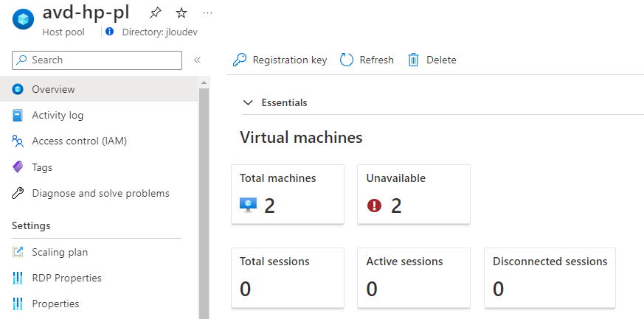Open Access control (IAM) menu item

click(100, 141)
